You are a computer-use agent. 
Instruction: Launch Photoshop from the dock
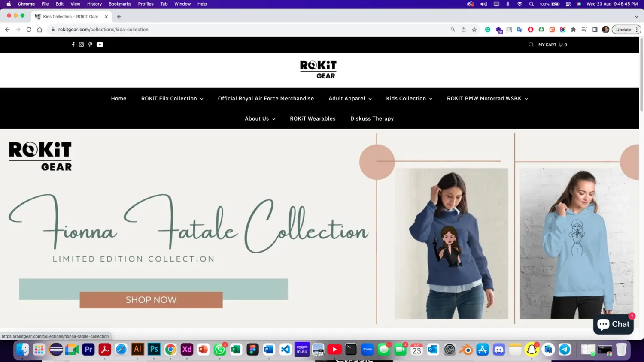coord(154,350)
